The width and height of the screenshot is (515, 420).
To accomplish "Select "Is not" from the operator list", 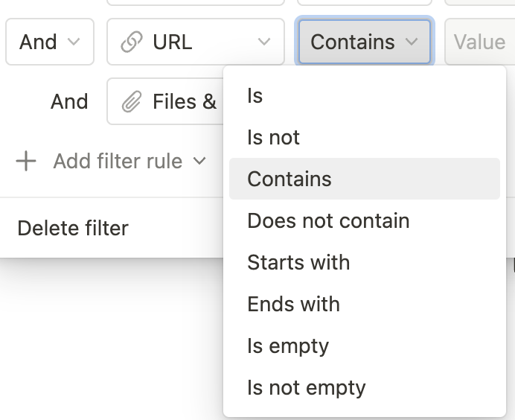I will click(x=273, y=138).
